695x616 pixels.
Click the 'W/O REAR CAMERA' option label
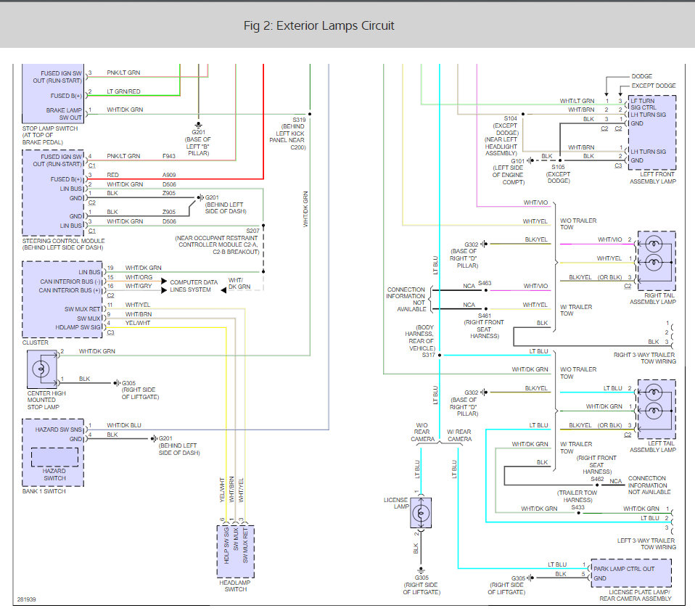[422, 432]
